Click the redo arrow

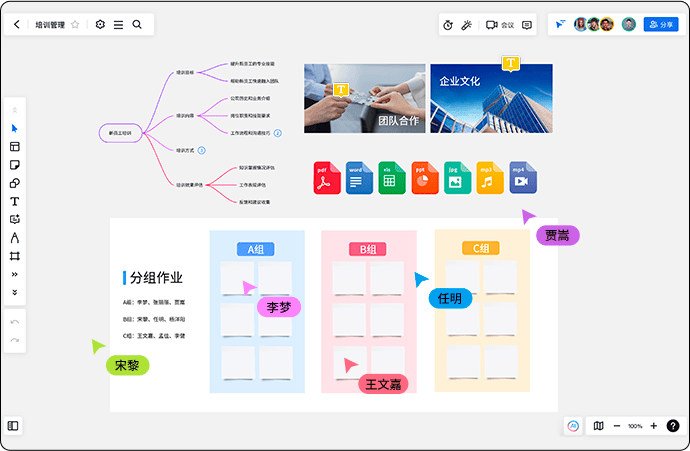click(x=15, y=340)
